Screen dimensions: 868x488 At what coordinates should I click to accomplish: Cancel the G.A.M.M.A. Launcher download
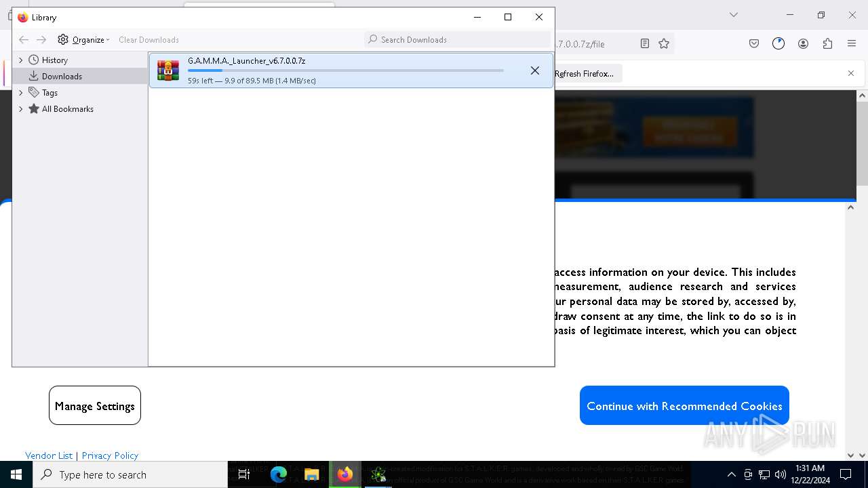coord(535,70)
